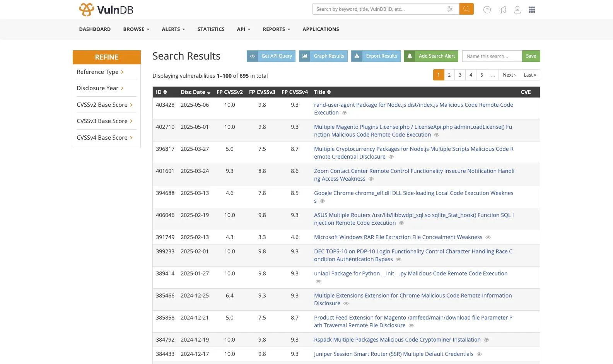Click the code icon on Get API Query
This screenshot has height=364, width=613.
point(252,56)
